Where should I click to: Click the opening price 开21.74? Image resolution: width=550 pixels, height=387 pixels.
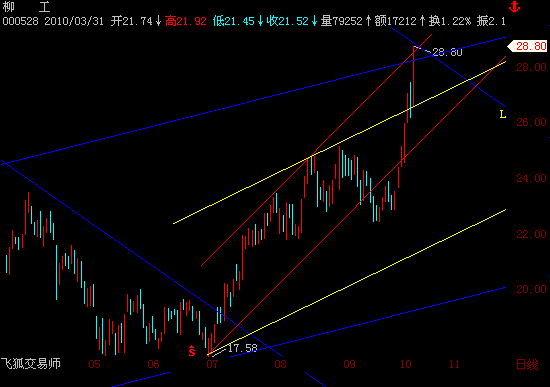click(x=132, y=21)
